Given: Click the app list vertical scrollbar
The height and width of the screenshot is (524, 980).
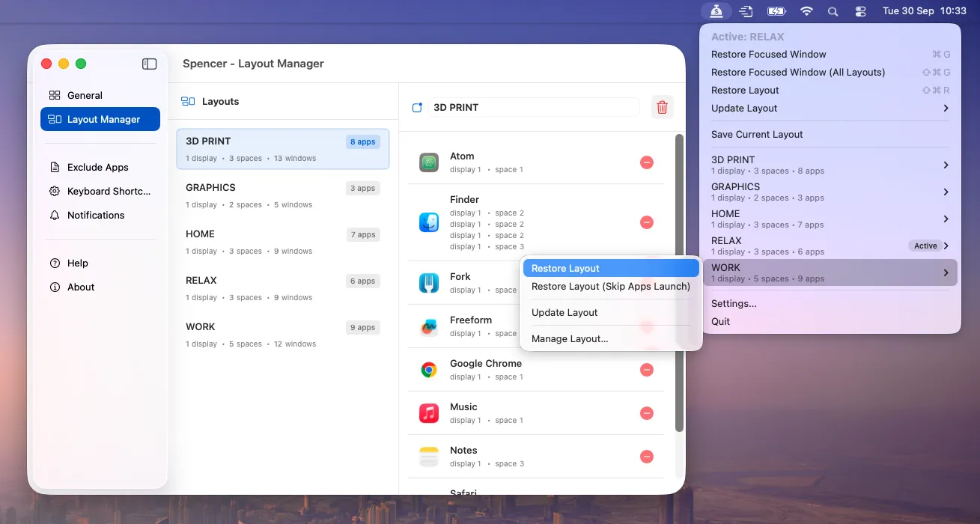Looking at the screenshot, I should coord(679,284).
